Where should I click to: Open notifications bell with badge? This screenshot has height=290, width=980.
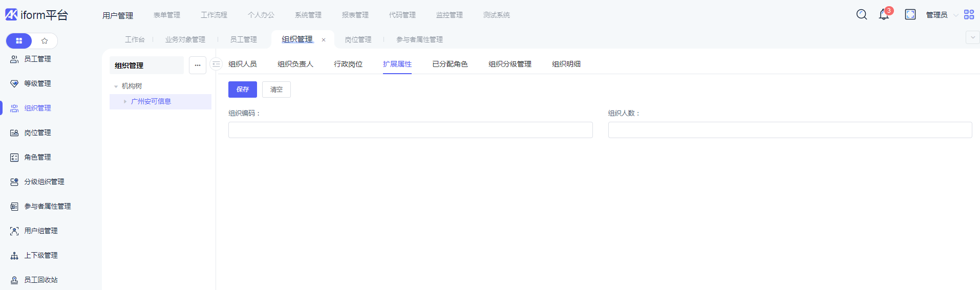coord(884,15)
